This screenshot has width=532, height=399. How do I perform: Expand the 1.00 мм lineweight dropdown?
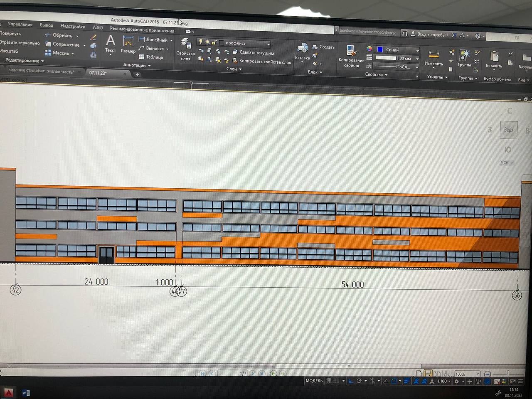pyautogui.click(x=417, y=59)
